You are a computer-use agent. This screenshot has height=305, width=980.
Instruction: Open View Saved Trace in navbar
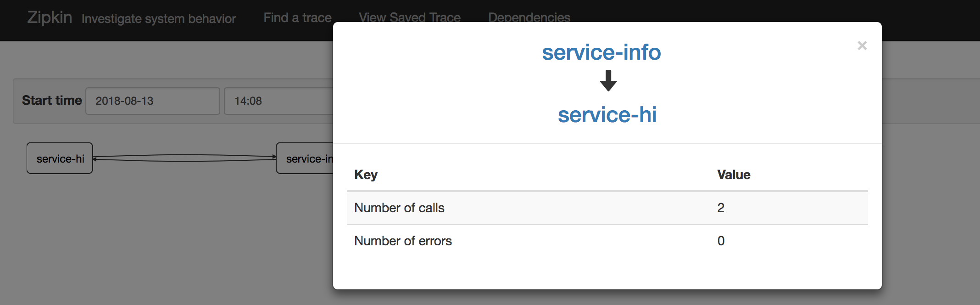(x=409, y=18)
